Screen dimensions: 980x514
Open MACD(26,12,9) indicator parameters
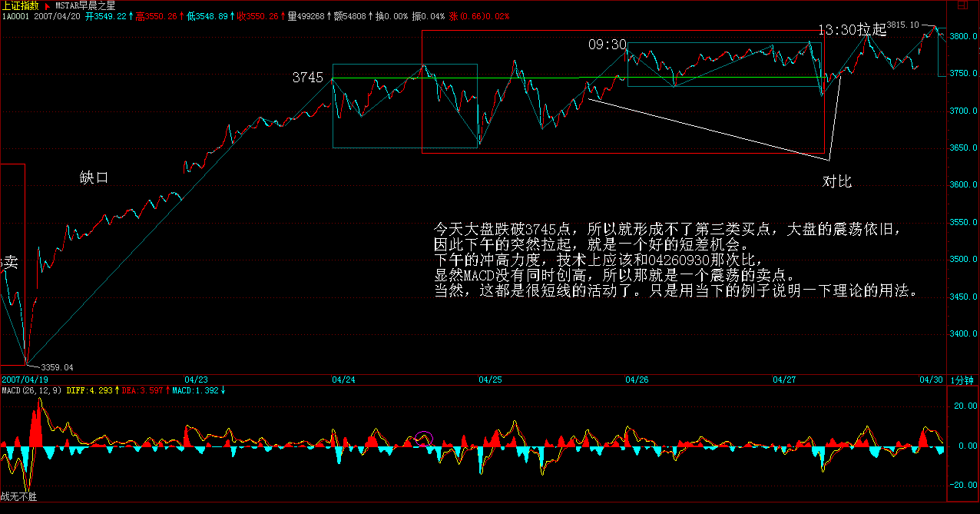tap(31, 390)
